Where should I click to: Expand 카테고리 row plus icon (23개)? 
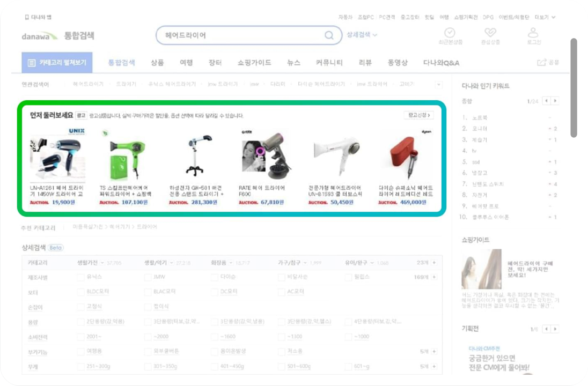pyautogui.click(x=434, y=263)
